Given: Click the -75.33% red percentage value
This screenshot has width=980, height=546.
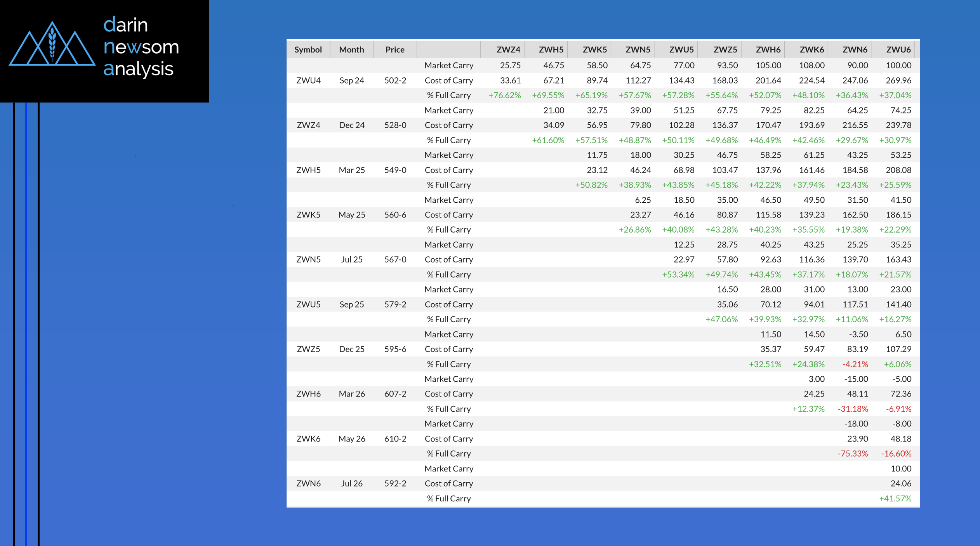Looking at the screenshot, I should 853,454.
